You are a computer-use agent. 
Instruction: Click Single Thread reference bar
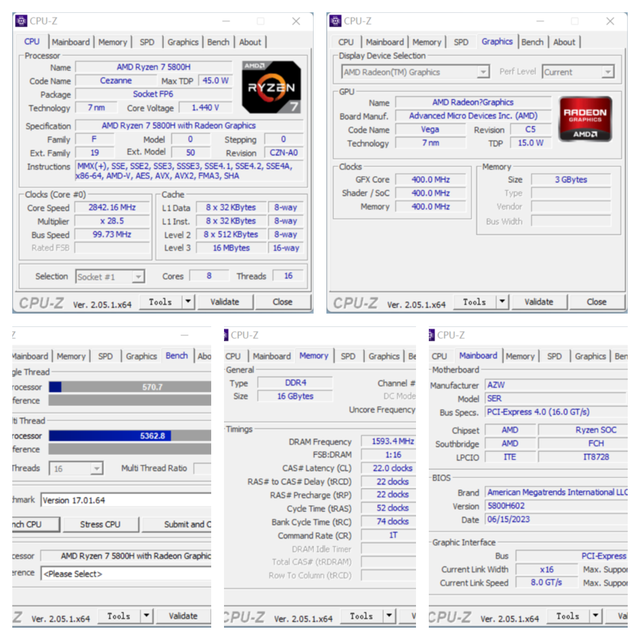tap(130, 400)
